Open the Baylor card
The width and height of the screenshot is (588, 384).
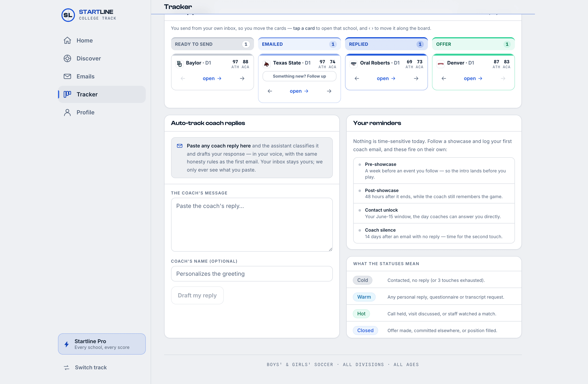[212, 78]
